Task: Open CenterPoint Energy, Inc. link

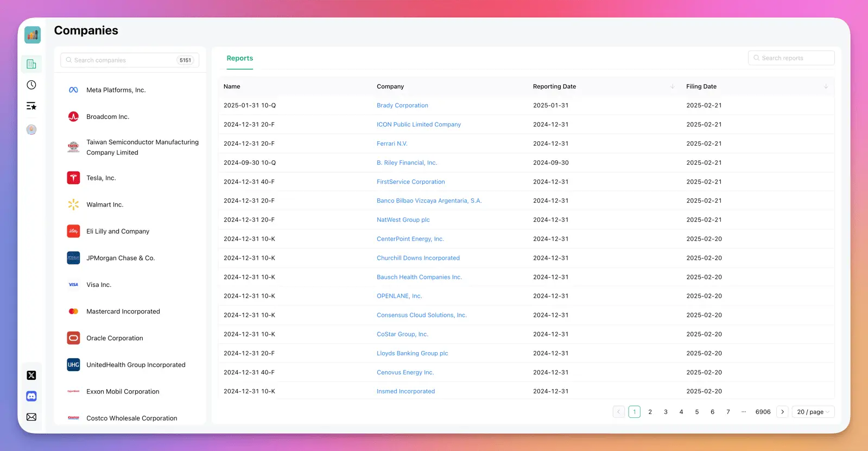Action: (410, 239)
